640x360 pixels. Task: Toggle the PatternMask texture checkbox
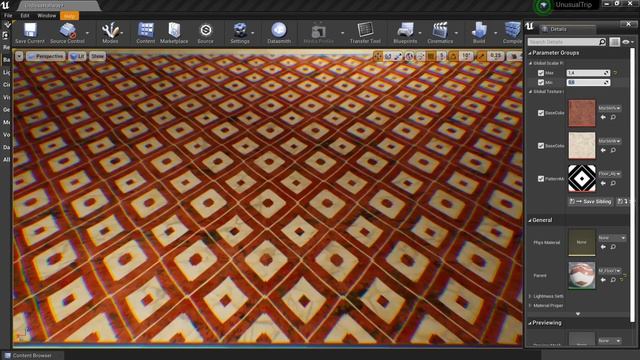[541, 179]
